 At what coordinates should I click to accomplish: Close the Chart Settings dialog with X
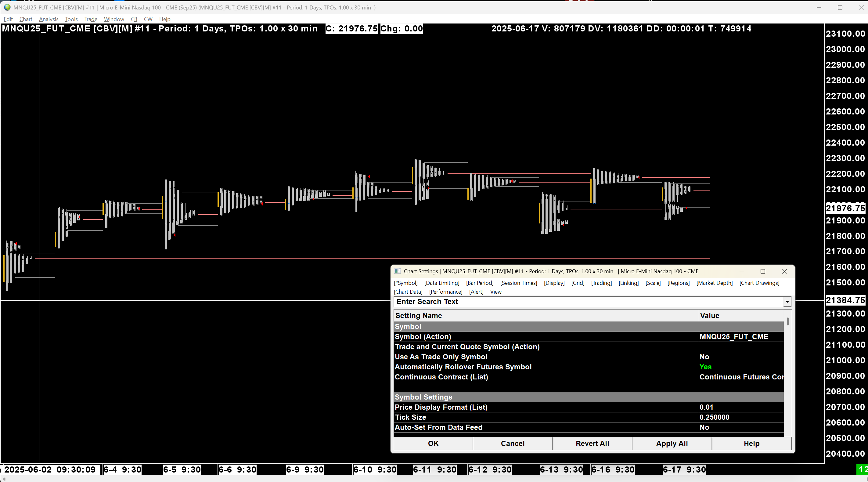(x=784, y=271)
